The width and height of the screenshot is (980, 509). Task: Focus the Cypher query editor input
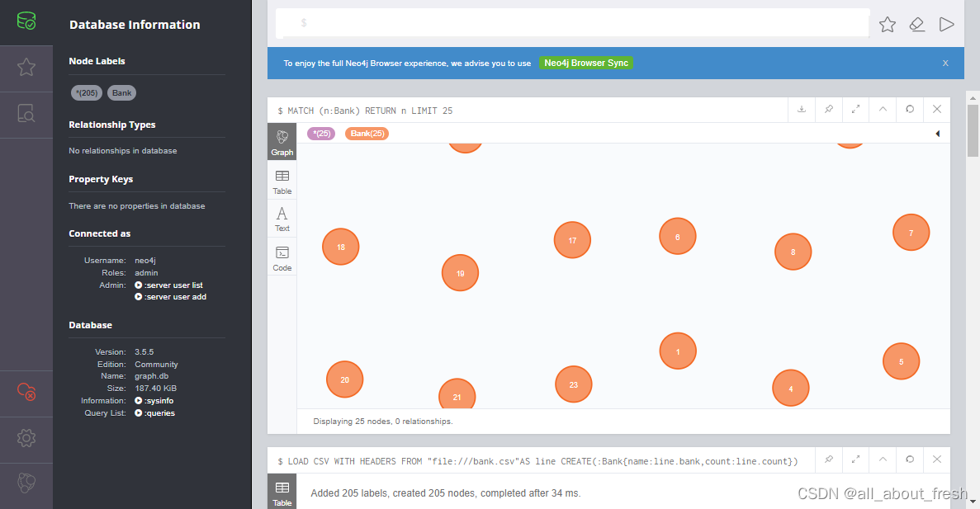[572, 23]
